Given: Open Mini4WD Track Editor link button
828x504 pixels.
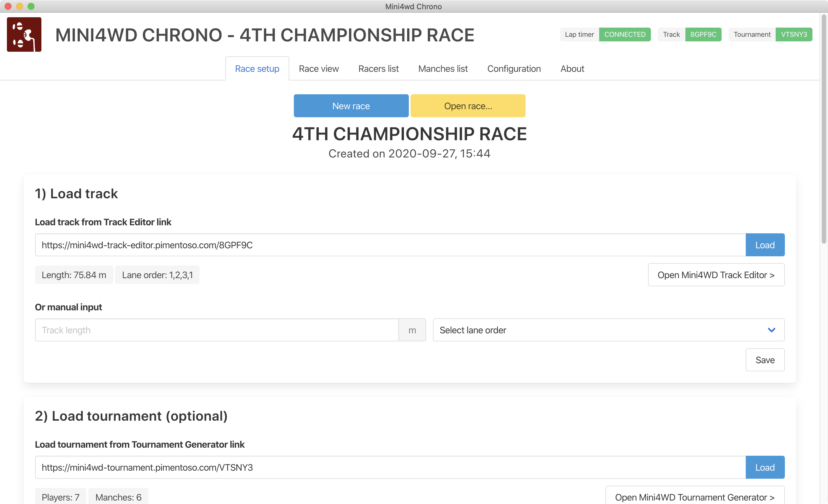Looking at the screenshot, I should pos(716,275).
